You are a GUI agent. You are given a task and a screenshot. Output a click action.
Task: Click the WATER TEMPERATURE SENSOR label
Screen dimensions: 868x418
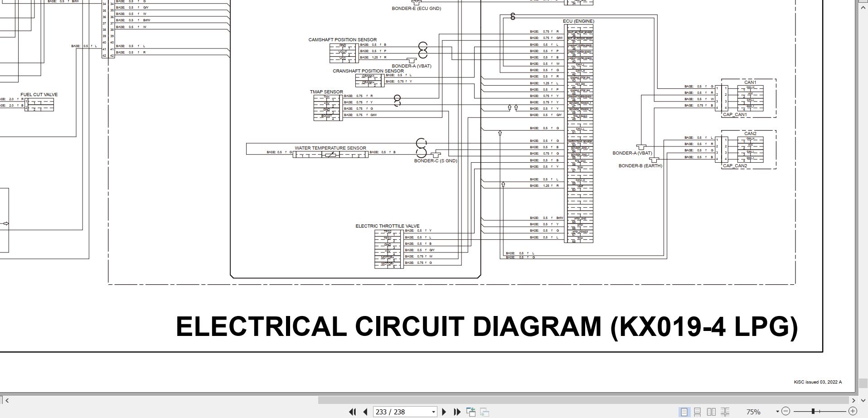click(330, 148)
